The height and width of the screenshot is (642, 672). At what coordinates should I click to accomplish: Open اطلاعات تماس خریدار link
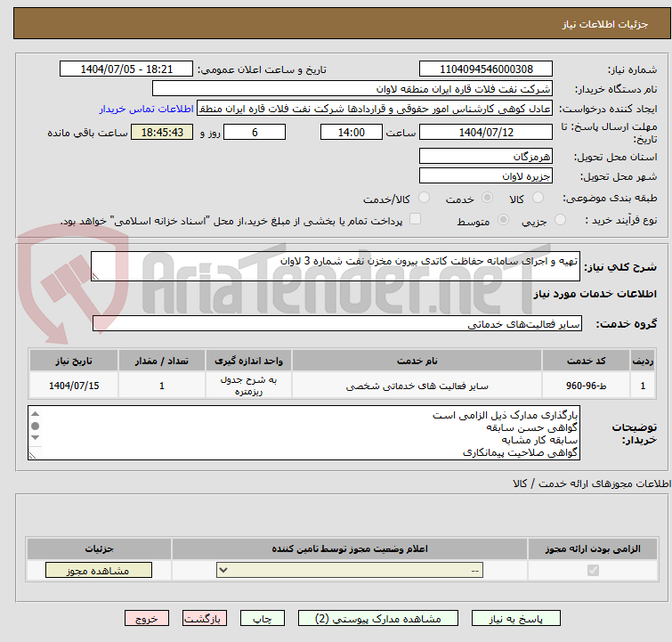pyautogui.click(x=147, y=109)
